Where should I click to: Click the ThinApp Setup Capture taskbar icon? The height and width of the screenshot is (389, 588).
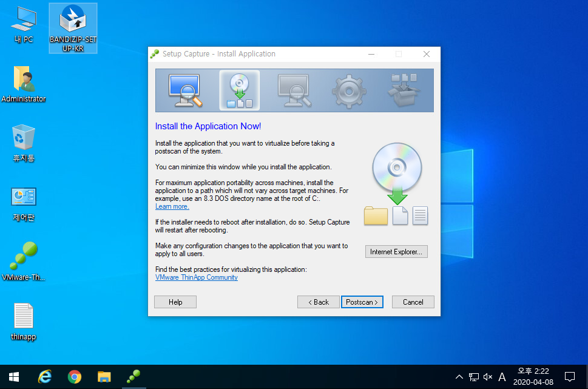point(133,377)
